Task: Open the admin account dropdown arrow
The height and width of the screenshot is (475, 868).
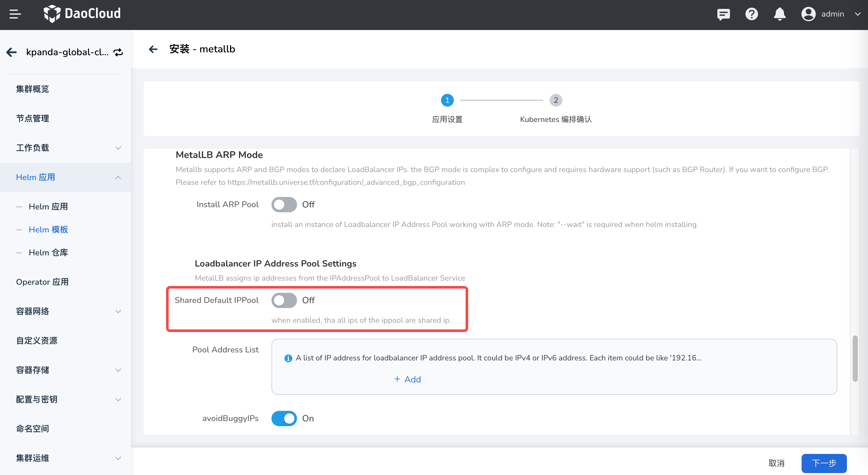Action: click(857, 14)
